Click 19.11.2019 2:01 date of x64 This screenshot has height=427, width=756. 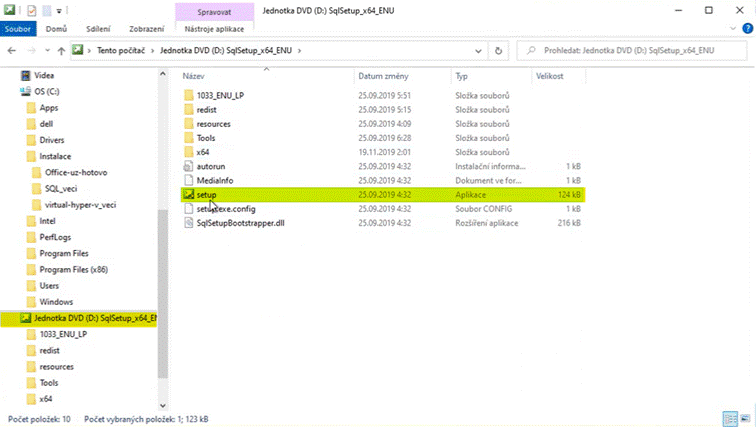tap(384, 152)
